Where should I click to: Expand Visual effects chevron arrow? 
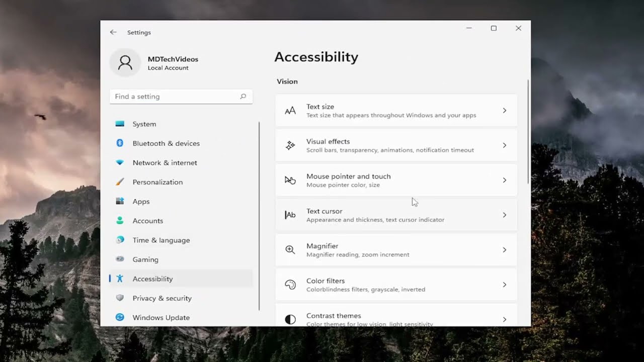pyautogui.click(x=504, y=145)
